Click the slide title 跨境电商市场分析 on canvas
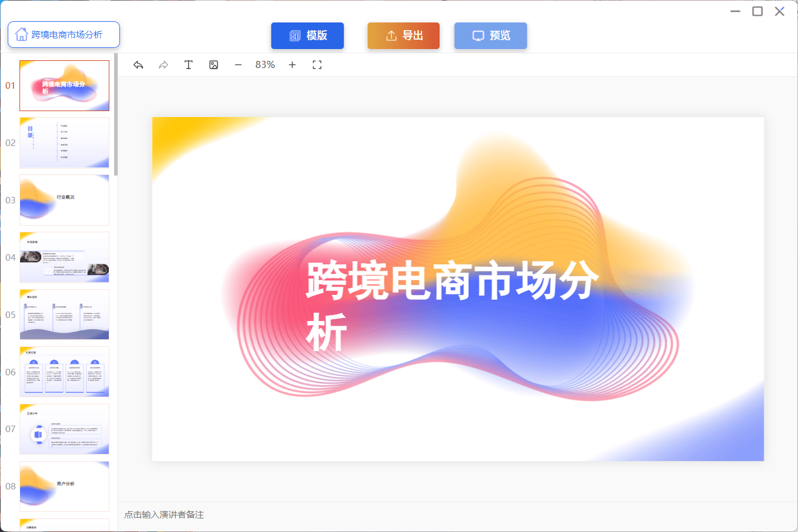Screen dimensions: 798x532 453,306
